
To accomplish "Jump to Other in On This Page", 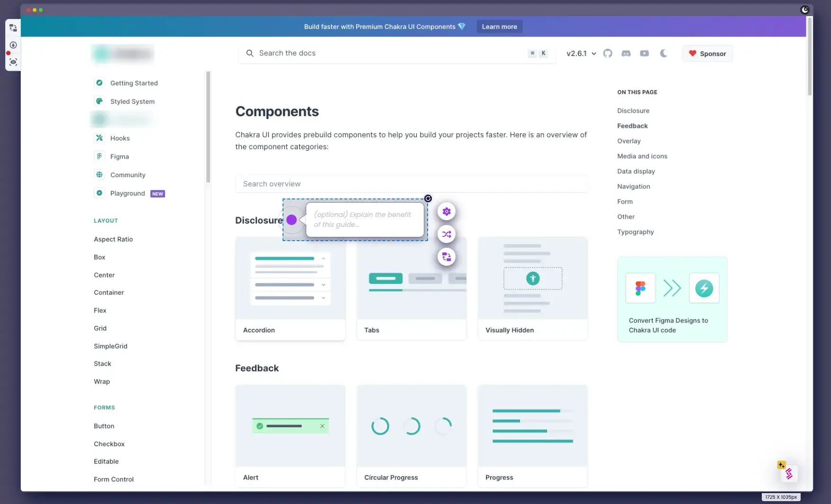I will click(x=626, y=217).
